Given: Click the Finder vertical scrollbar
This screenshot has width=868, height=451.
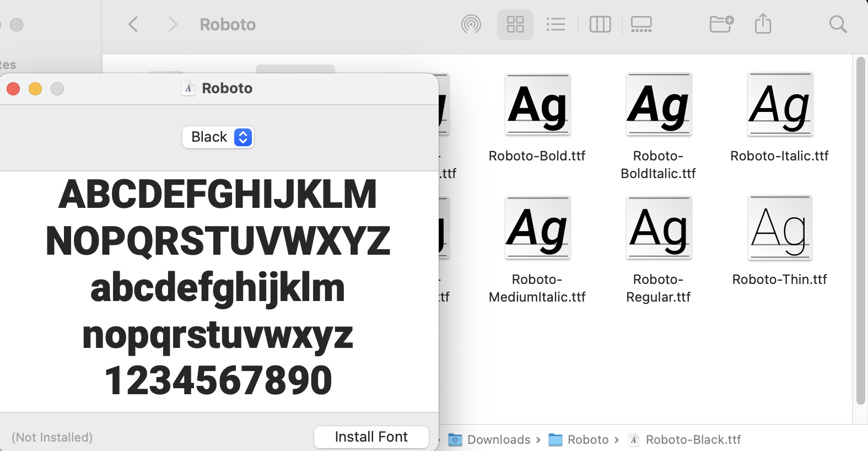Looking at the screenshot, I should coord(861,232).
